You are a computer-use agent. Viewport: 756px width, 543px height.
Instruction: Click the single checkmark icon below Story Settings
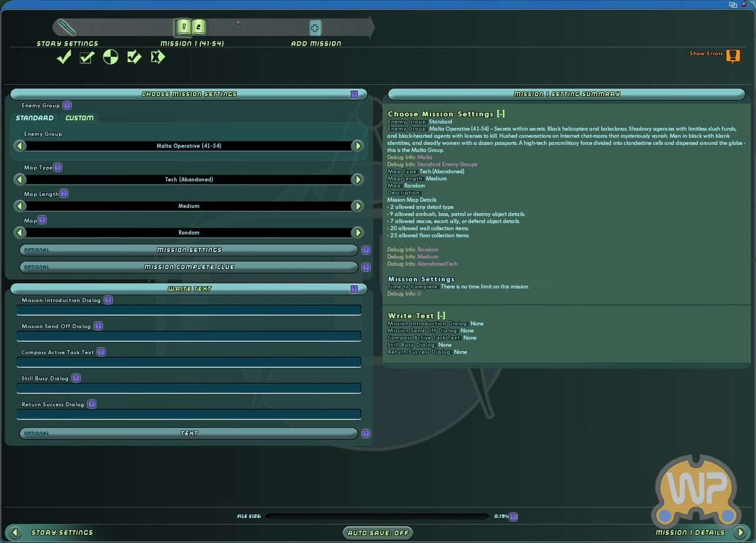(x=64, y=57)
